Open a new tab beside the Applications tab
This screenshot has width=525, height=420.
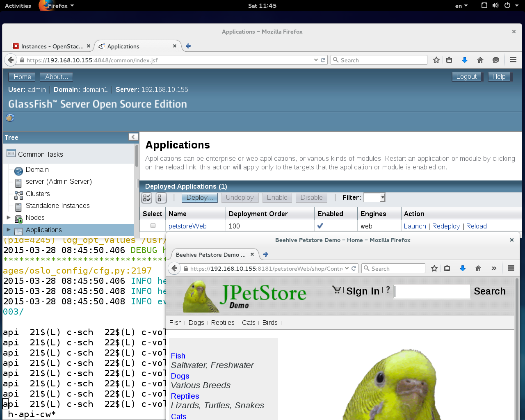pos(188,46)
